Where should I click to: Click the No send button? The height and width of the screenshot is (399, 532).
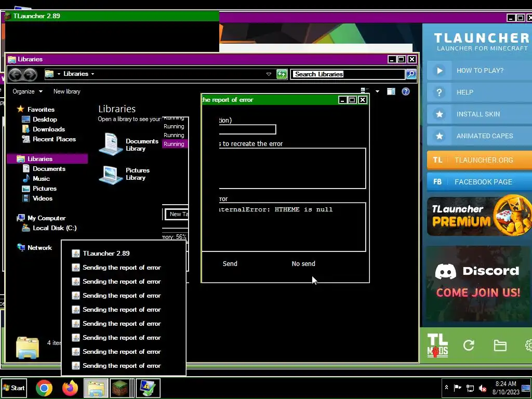click(303, 263)
